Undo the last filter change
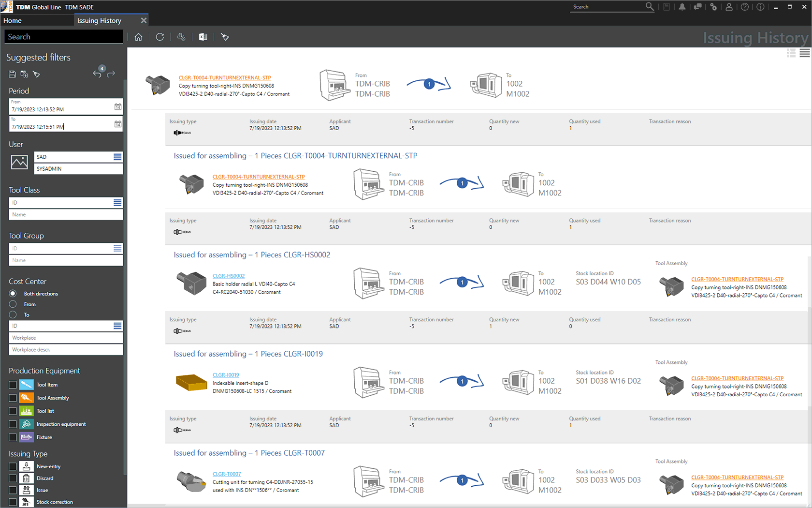This screenshot has width=812, height=508. (x=98, y=74)
